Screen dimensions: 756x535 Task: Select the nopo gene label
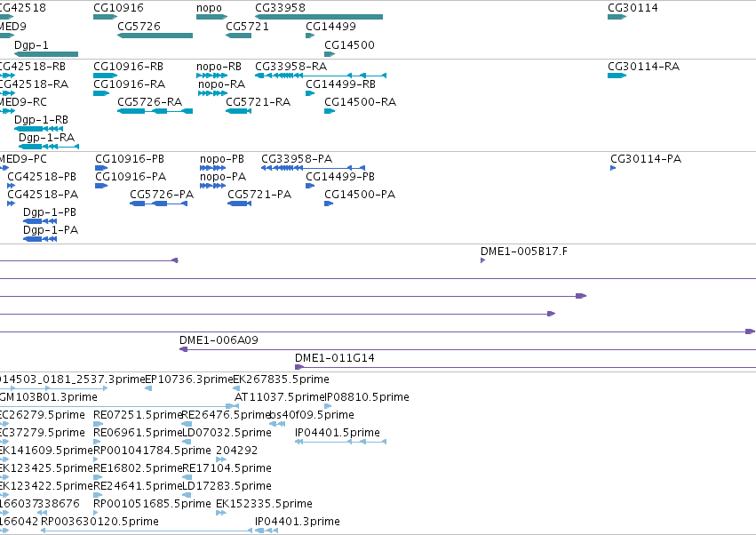tap(209, 8)
